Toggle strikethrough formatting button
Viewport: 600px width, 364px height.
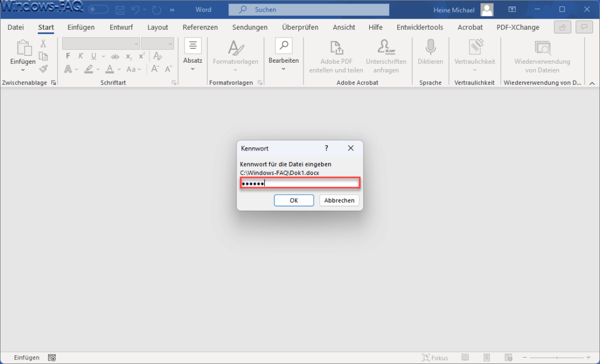[x=115, y=56]
